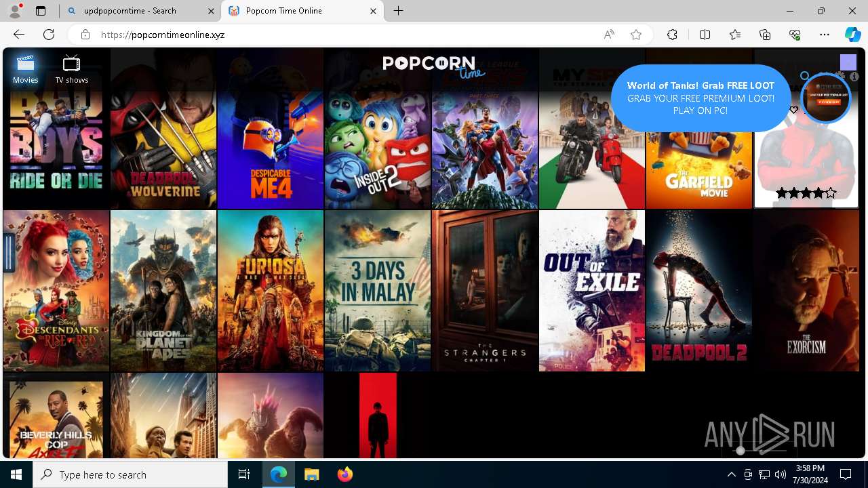Open Windows Start menu
Viewport: 868px width, 488px height.
click(16, 474)
